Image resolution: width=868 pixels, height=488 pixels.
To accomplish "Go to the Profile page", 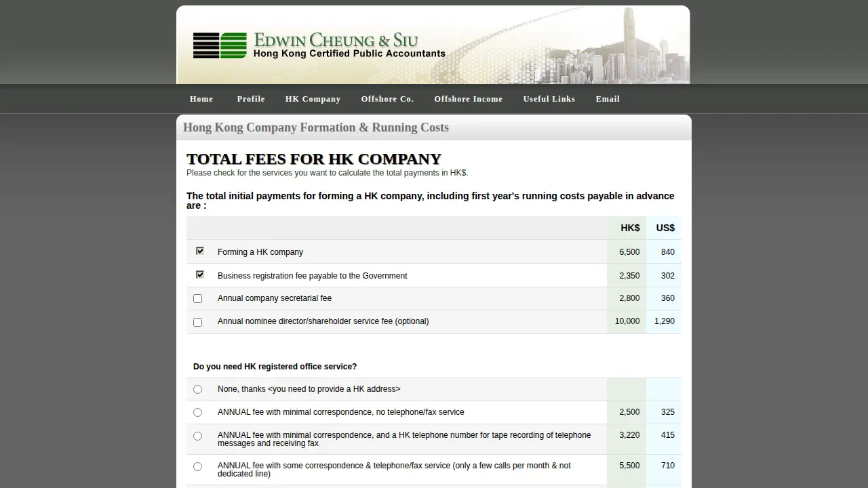I will coord(251,99).
